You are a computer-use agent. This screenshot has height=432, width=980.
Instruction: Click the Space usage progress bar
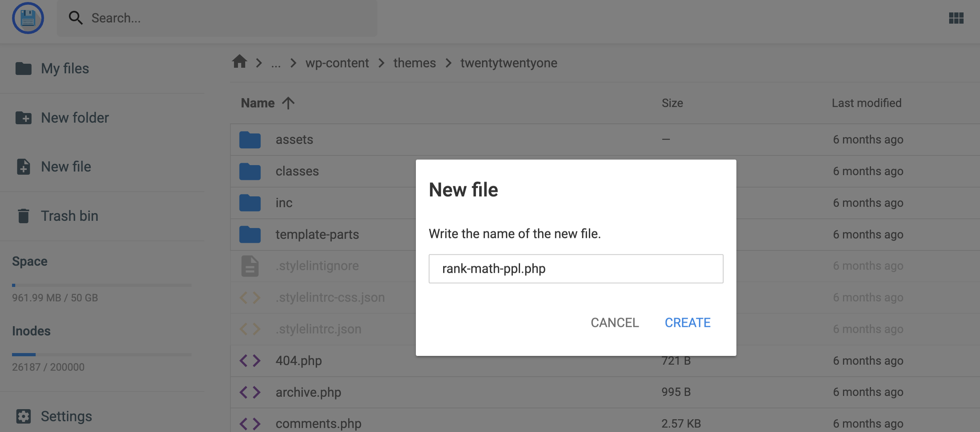pos(102,285)
